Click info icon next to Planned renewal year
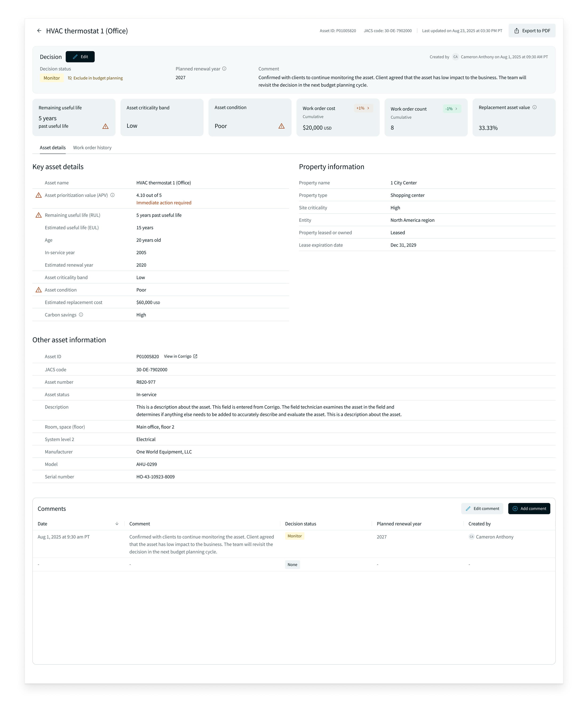Viewport: 588px width, 702px height. [224, 69]
